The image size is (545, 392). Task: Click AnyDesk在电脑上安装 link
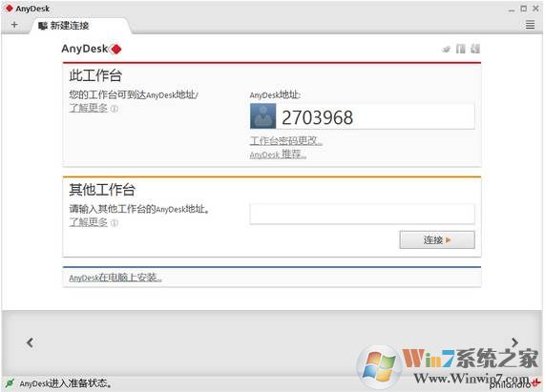(115, 278)
